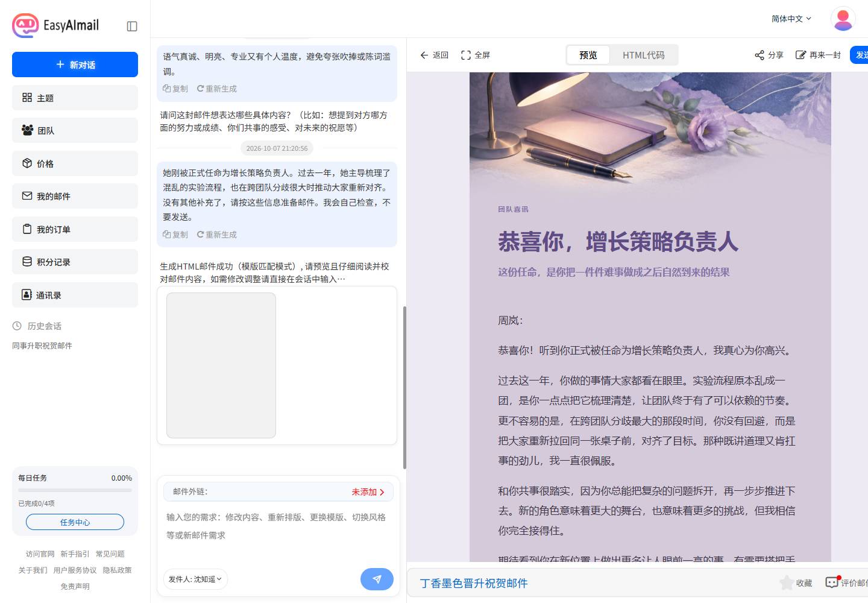Open the 主题 themes page
The height and width of the screenshot is (603, 868).
75,98
